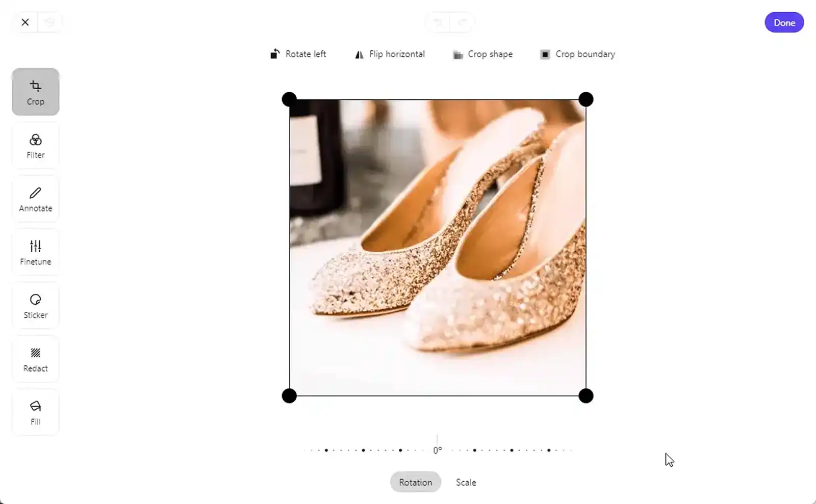Toggle the crop boundary option
Image resolution: width=816 pixels, height=504 pixels.
coord(577,54)
